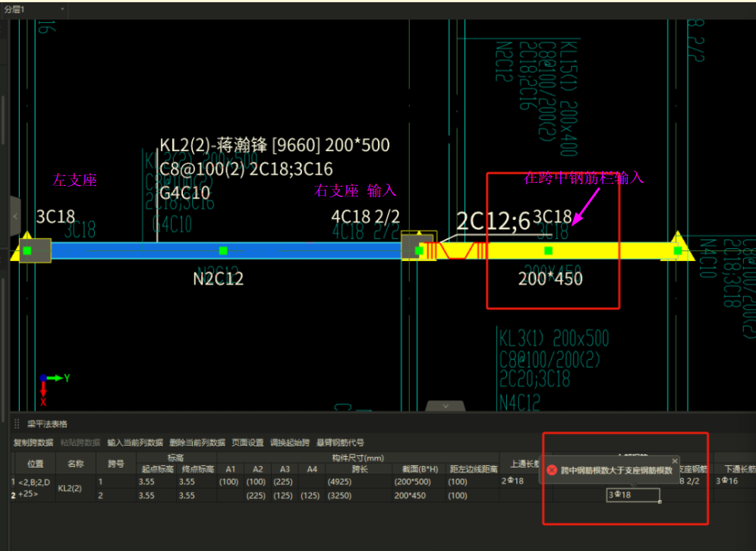Screen dimensions: 756x551
Task: Click the A4 column header
Action: click(x=312, y=469)
